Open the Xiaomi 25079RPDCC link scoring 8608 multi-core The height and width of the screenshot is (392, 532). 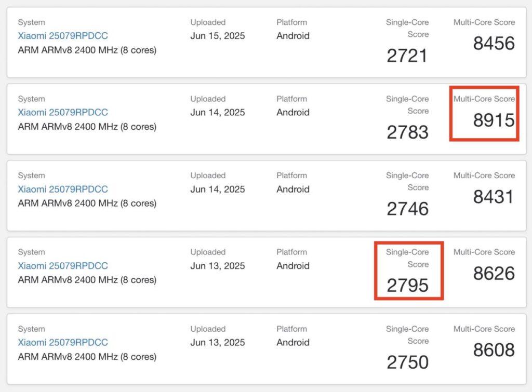coord(63,343)
